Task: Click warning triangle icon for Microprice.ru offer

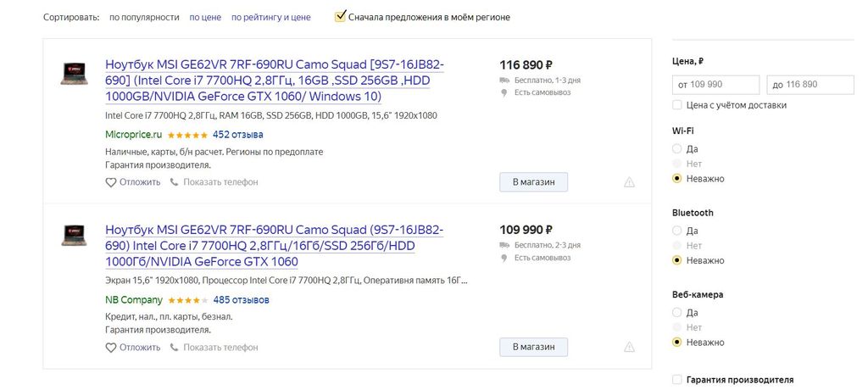Action: click(x=629, y=182)
